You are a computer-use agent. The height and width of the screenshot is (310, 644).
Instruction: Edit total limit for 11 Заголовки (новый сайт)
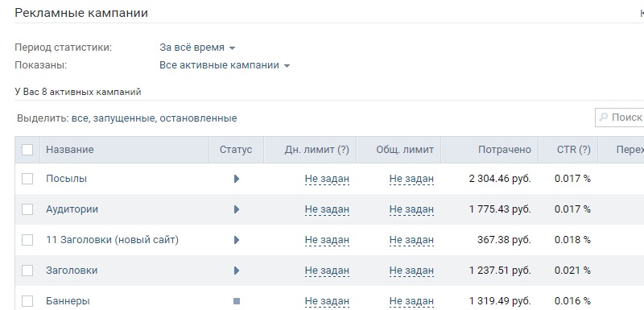411,240
